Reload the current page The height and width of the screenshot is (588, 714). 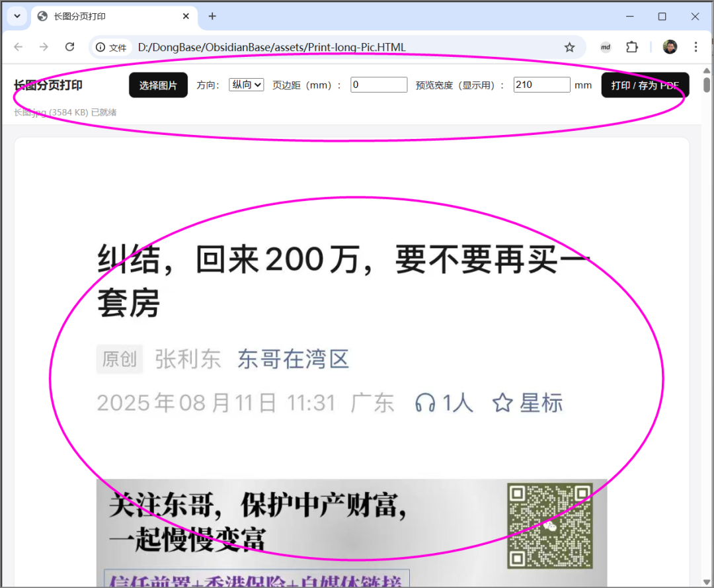pos(69,47)
